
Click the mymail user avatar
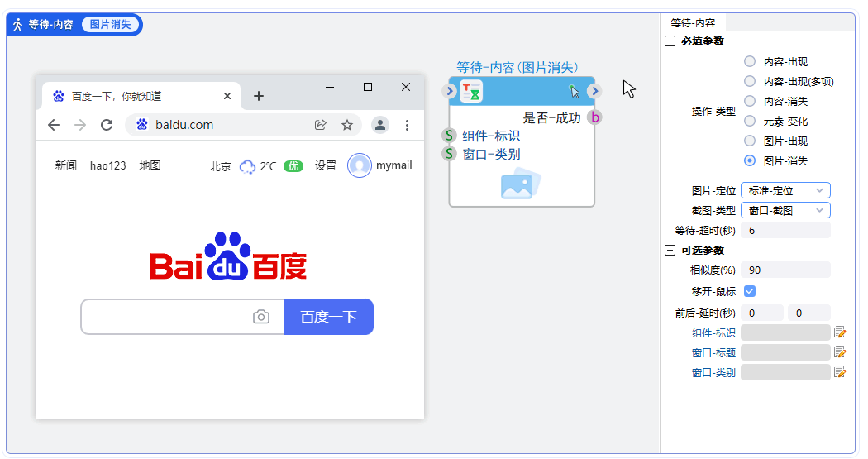(360, 165)
